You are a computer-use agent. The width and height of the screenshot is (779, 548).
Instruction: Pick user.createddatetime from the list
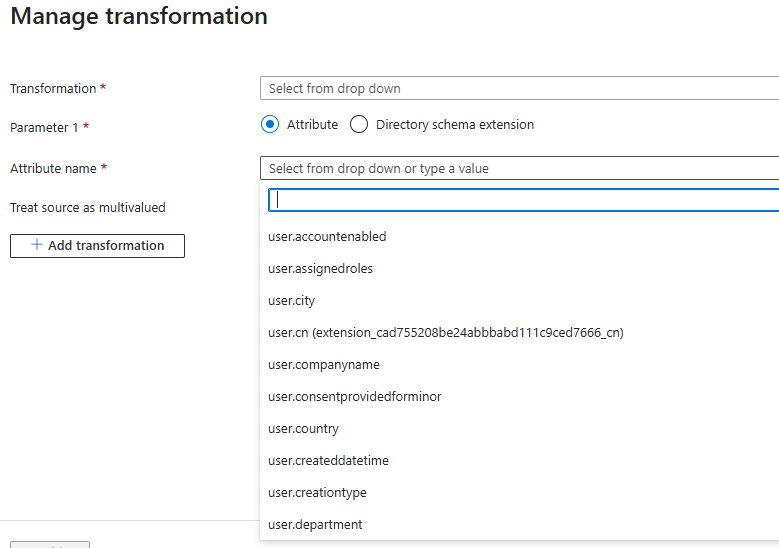click(x=328, y=461)
